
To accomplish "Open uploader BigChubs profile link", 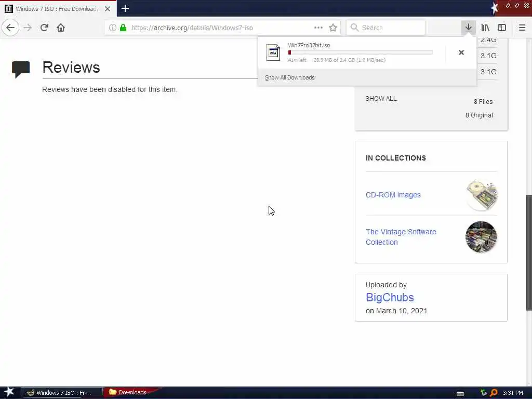I will pos(390,297).
